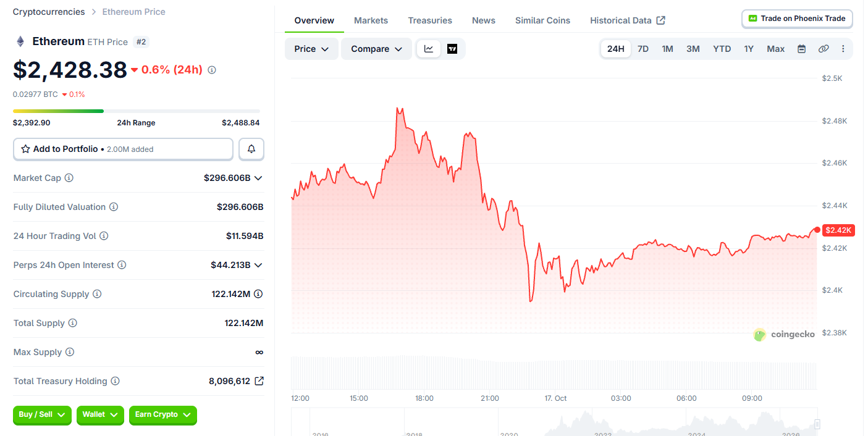This screenshot has height=436, width=868.
Task: Click the 0.02977 BTC value
Action: coord(35,94)
